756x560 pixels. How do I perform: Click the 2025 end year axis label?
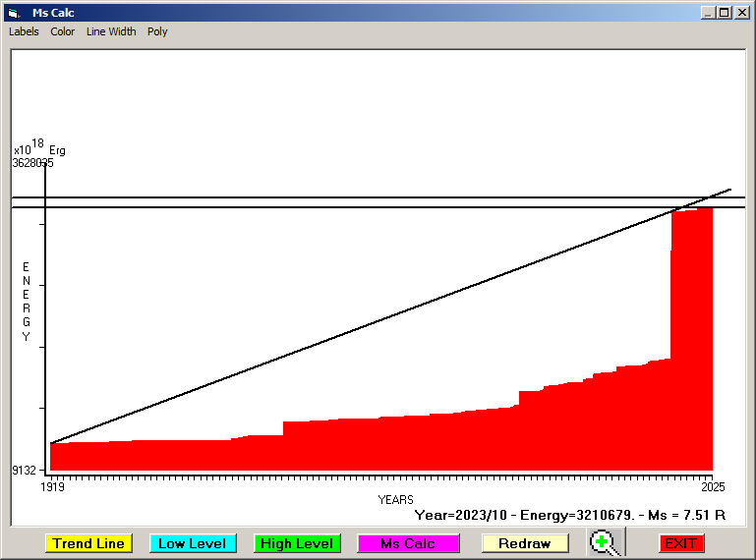tap(712, 486)
